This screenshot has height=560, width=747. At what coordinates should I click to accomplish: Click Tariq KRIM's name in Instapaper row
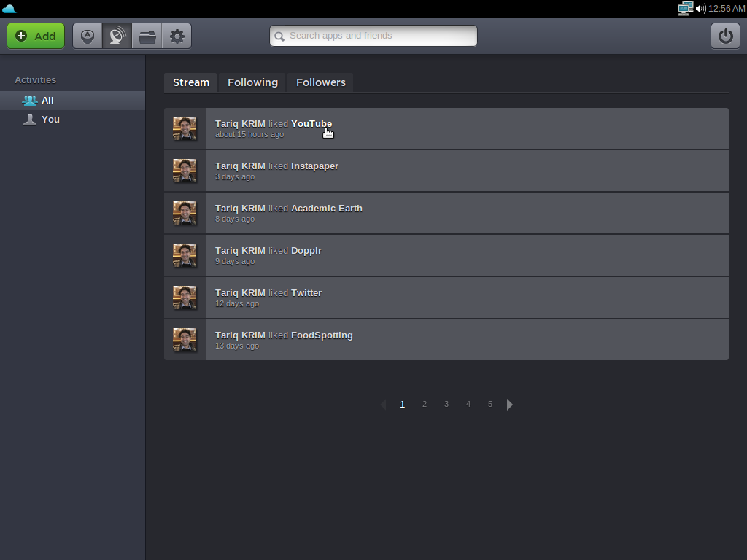click(240, 166)
